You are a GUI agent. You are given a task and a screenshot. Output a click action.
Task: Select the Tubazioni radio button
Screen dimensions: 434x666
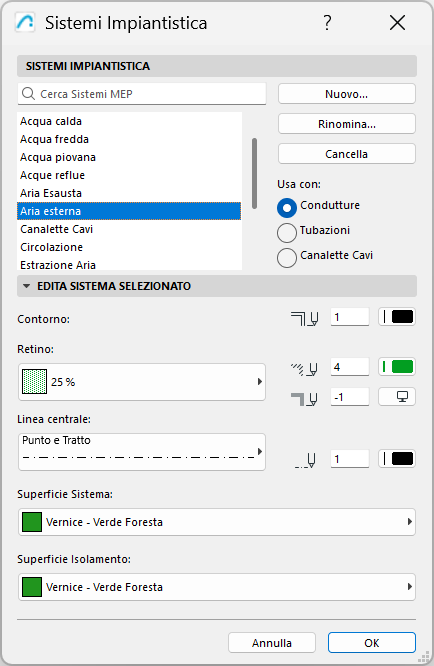(287, 233)
